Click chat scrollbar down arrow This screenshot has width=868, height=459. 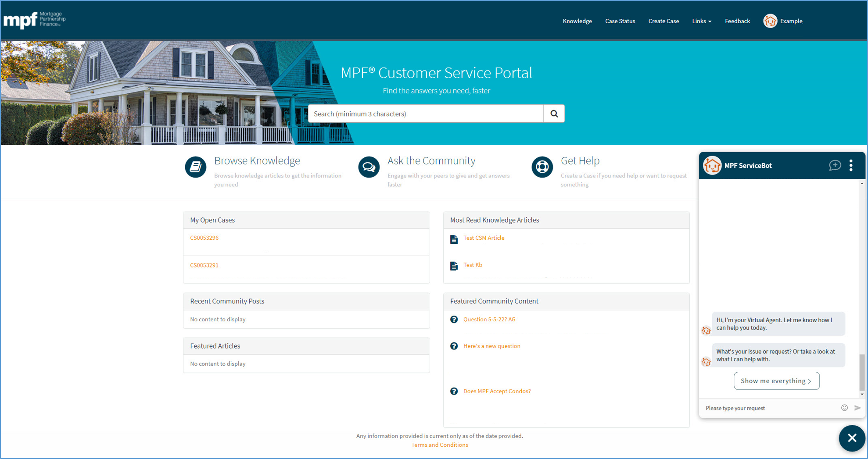tap(862, 394)
